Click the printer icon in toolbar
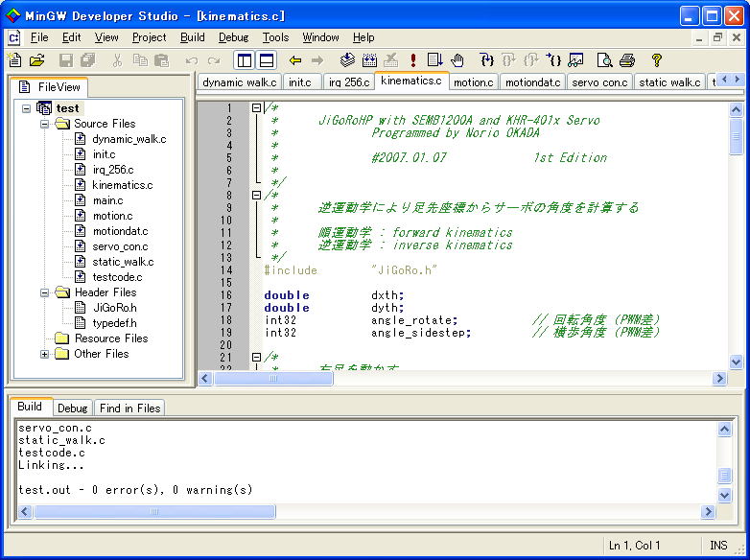The image size is (750, 560). pos(626,60)
